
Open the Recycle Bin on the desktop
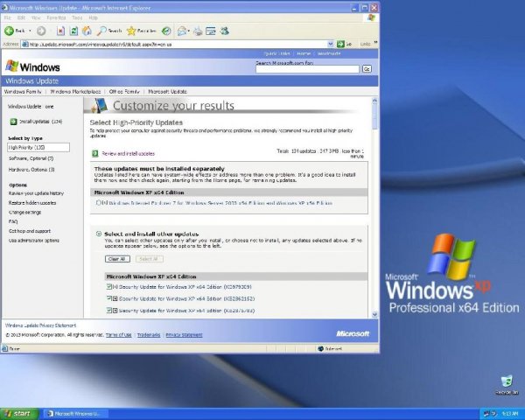click(507, 381)
